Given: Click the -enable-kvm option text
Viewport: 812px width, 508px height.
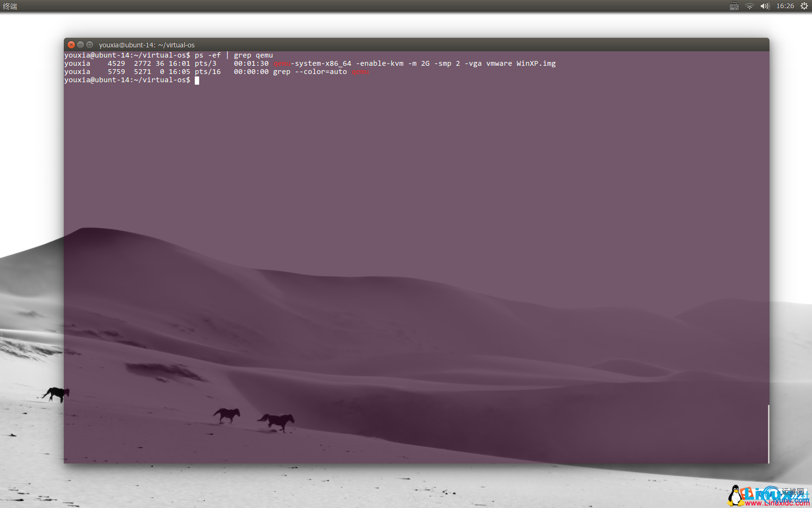Looking at the screenshot, I should [379, 64].
